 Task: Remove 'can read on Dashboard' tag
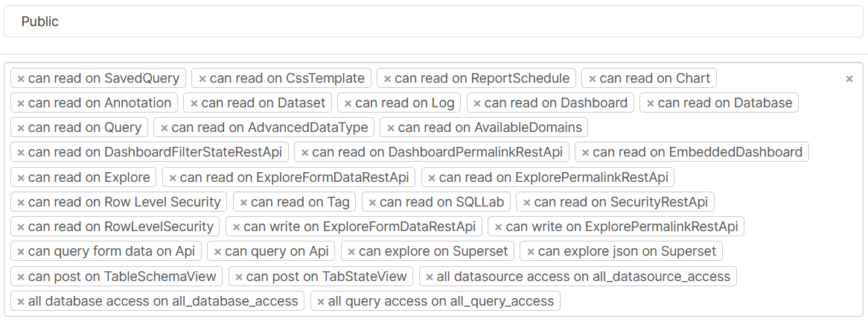pyautogui.click(x=477, y=103)
